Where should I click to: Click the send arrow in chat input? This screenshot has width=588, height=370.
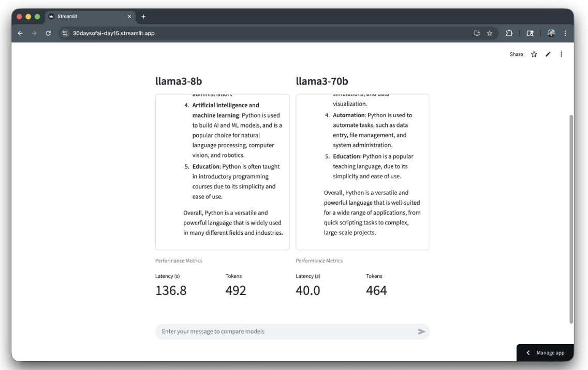pos(421,332)
